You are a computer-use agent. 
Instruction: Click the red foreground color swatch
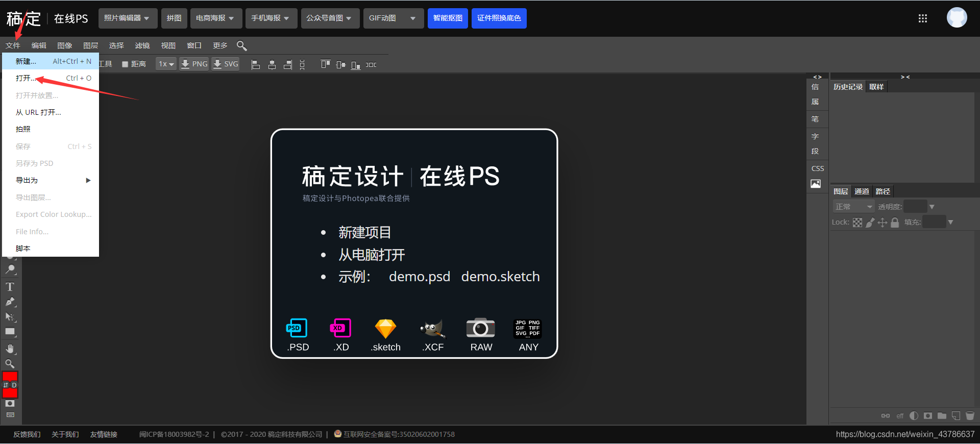click(10, 377)
